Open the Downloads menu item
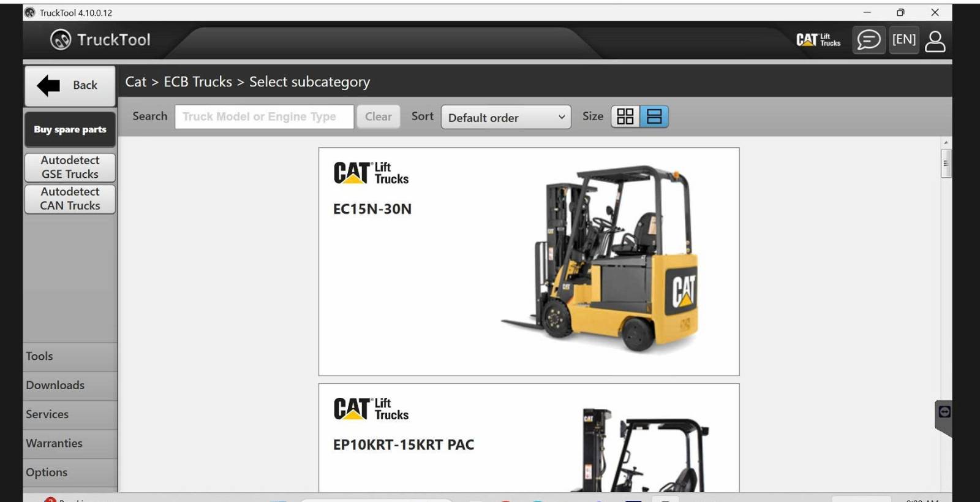980x502 pixels. coord(70,386)
